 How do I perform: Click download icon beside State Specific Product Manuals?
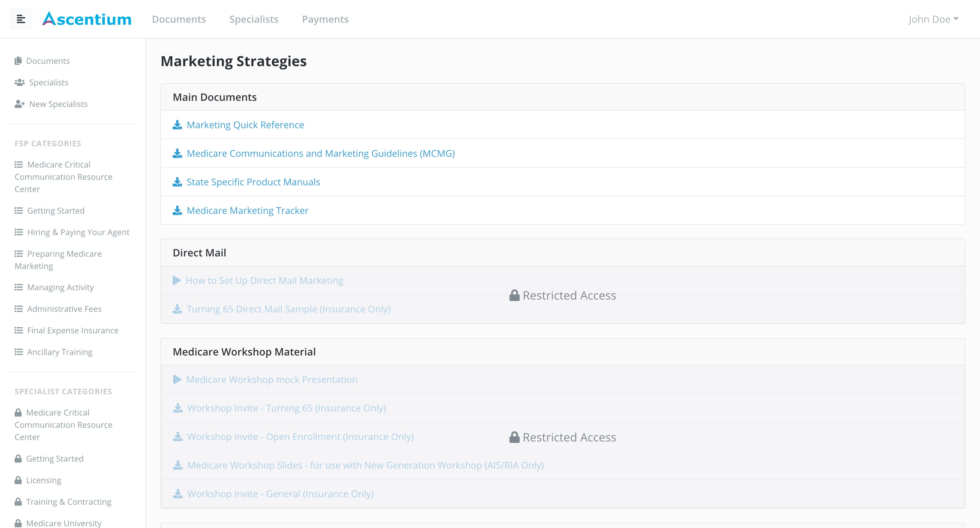tap(177, 182)
